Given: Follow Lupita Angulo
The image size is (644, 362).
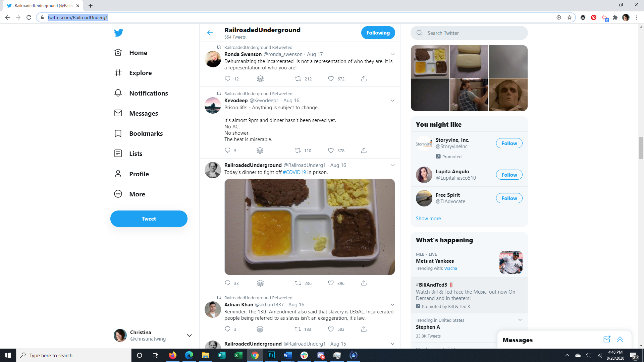Looking at the screenshot, I should pos(509,175).
